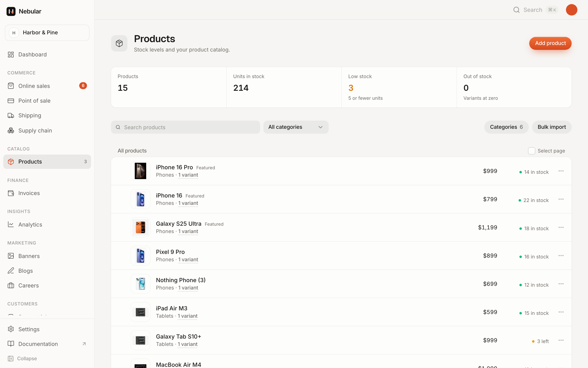Click the Nothing Phone (3) product name
The height and width of the screenshot is (368, 588).
180,280
